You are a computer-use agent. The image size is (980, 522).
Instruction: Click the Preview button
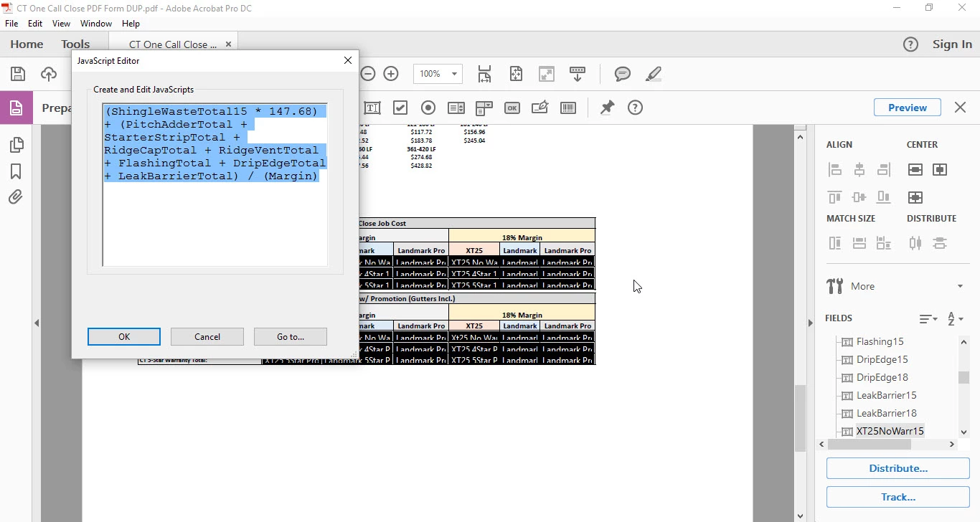pyautogui.click(x=908, y=108)
